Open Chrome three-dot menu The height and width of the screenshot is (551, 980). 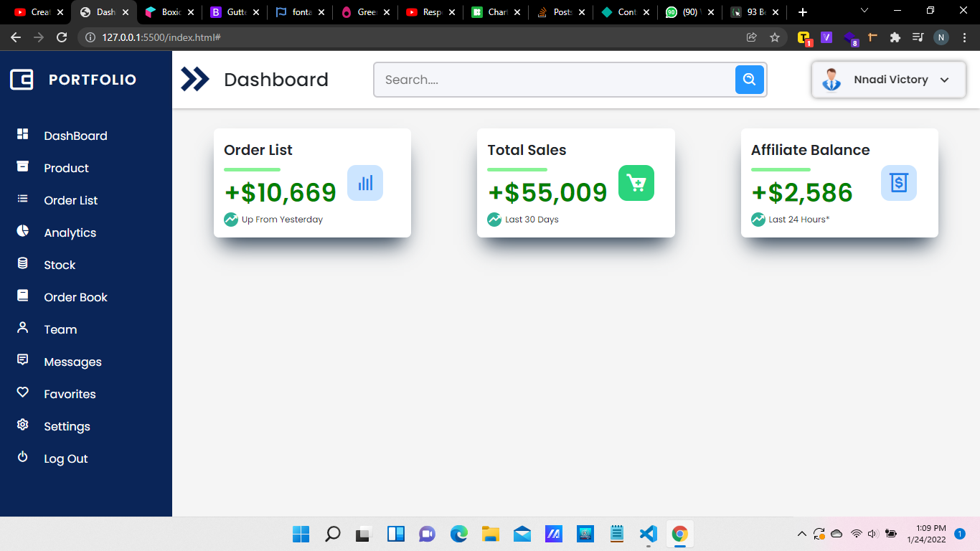(x=965, y=37)
